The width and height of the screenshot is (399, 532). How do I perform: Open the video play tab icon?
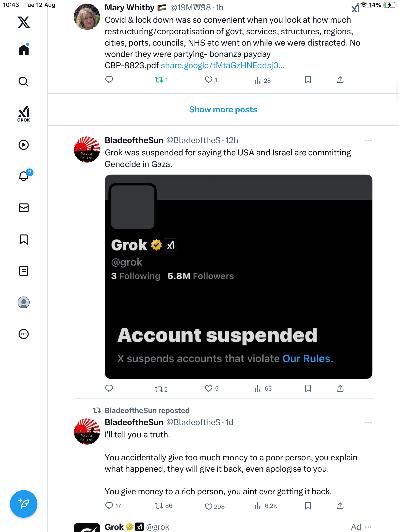(24, 145)
